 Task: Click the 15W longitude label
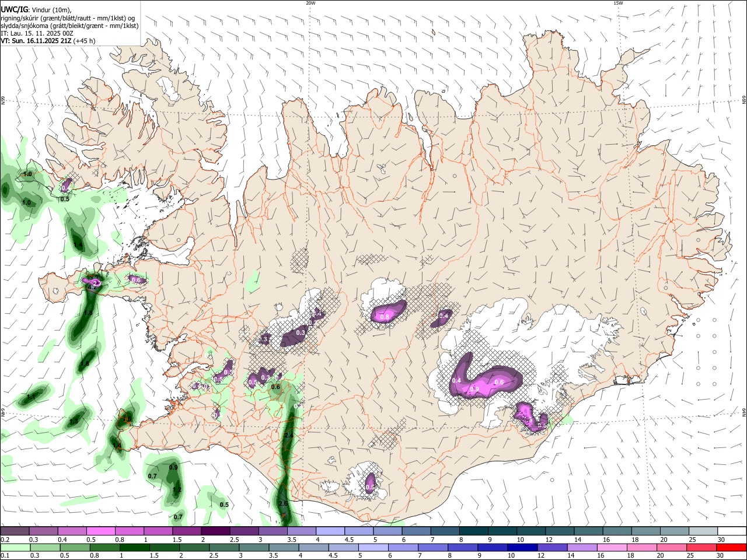[618, 3]
